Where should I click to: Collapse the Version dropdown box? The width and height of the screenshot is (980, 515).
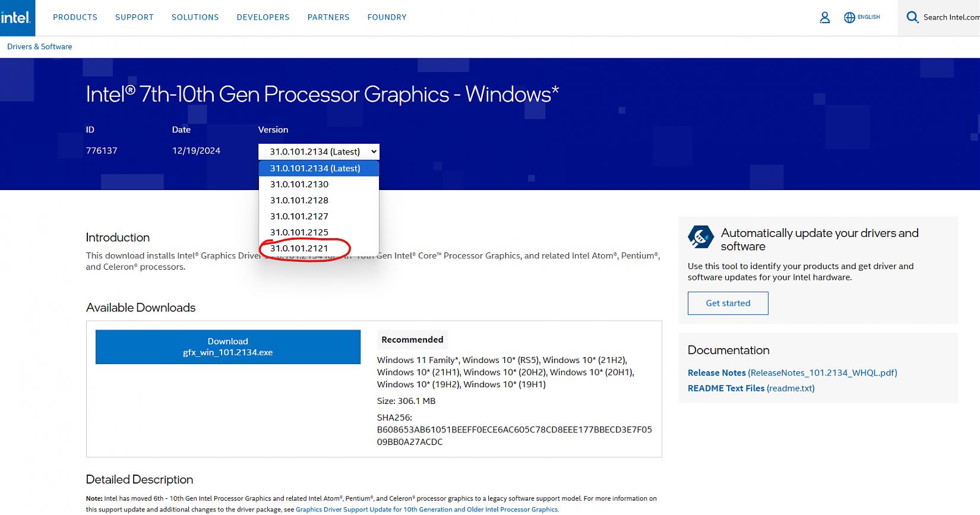point(319,151)
